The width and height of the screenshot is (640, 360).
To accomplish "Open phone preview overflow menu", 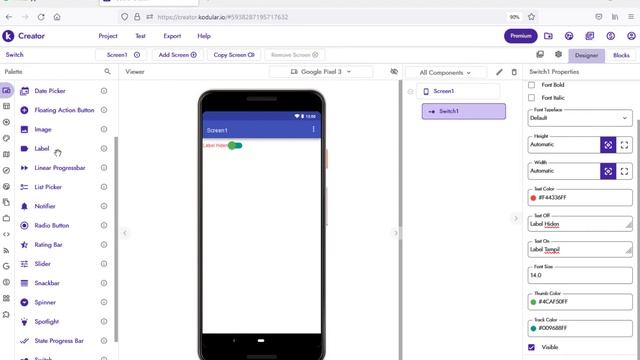I will (313, 129).
